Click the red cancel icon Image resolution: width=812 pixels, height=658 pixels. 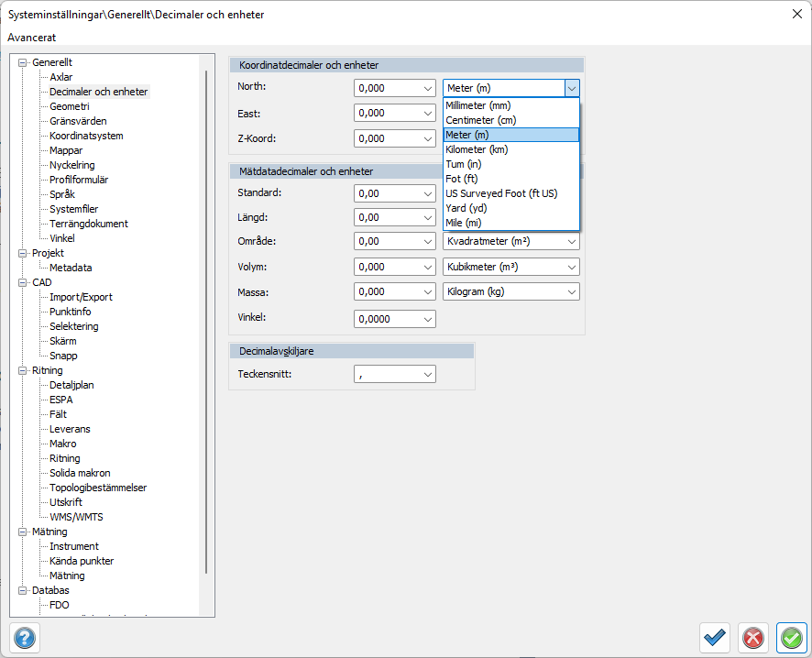click(753, 637)
